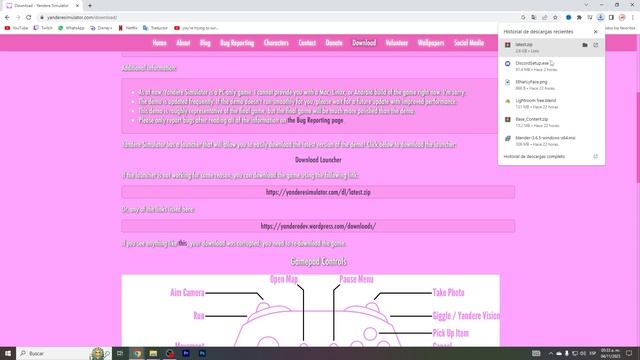Open Premiere Pro from the taskbar

pos(186,353)
